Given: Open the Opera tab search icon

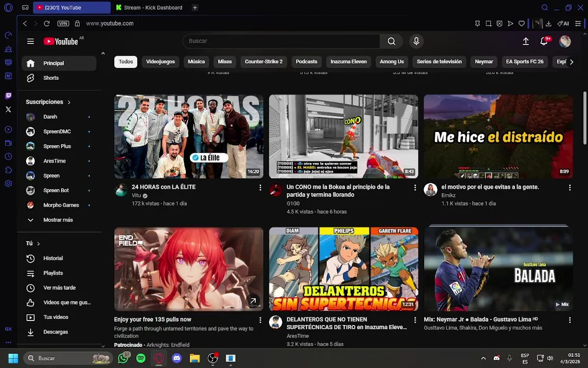Looking at the screenshot, I should 545,8.
